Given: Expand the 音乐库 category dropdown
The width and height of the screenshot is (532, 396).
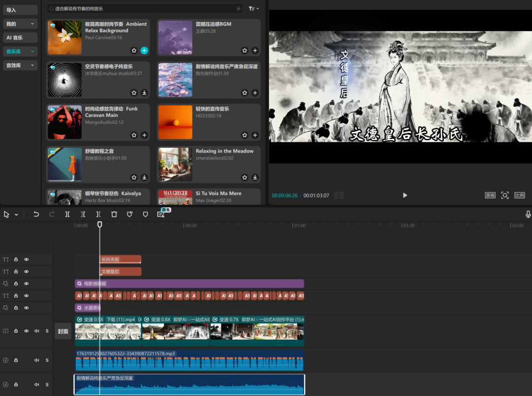Looking at the screenshot, I should (33, 51).
